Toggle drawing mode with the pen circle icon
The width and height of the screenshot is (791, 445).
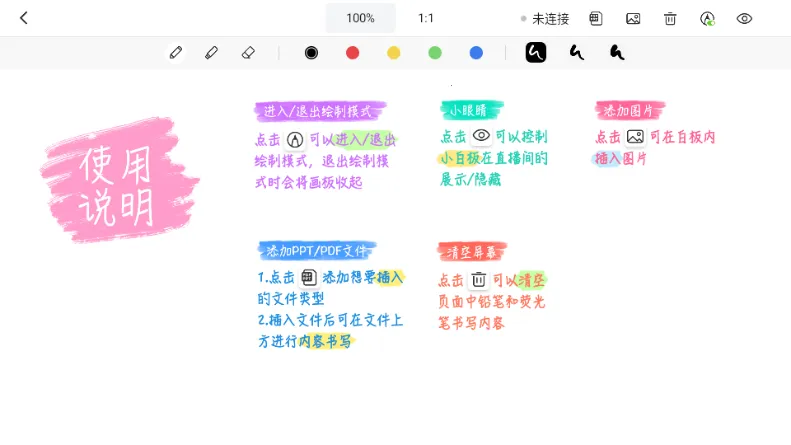pyautogui.click(x=707, y=18)
